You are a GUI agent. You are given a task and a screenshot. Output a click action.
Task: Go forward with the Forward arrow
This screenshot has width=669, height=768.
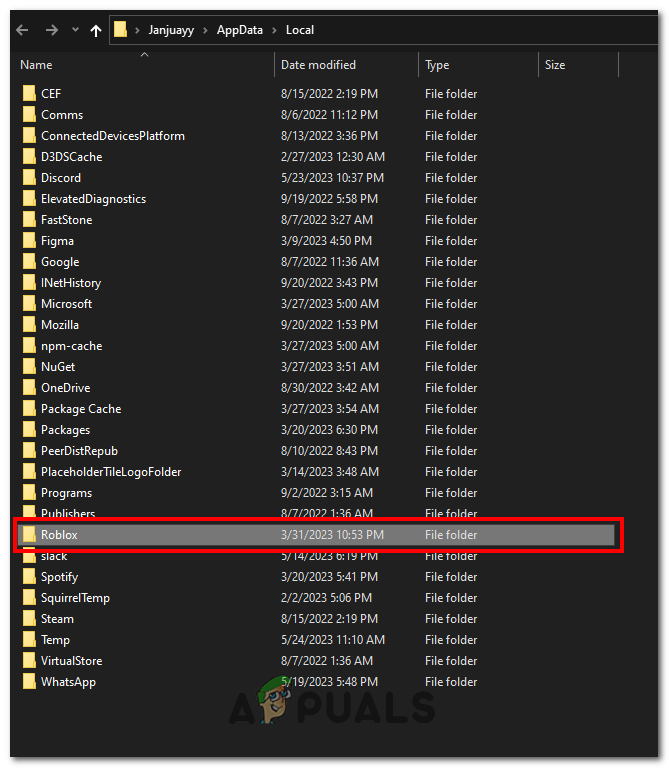tap(52, 30)
